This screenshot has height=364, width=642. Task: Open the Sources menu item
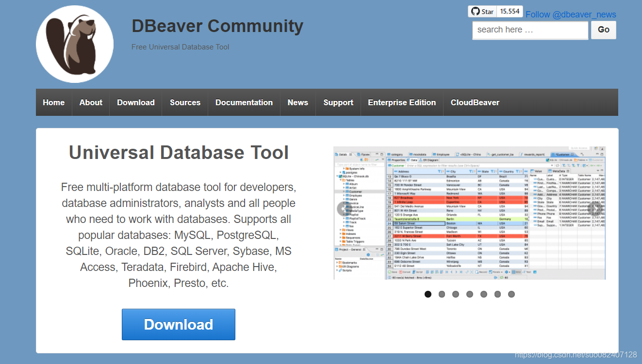(185, 102)
